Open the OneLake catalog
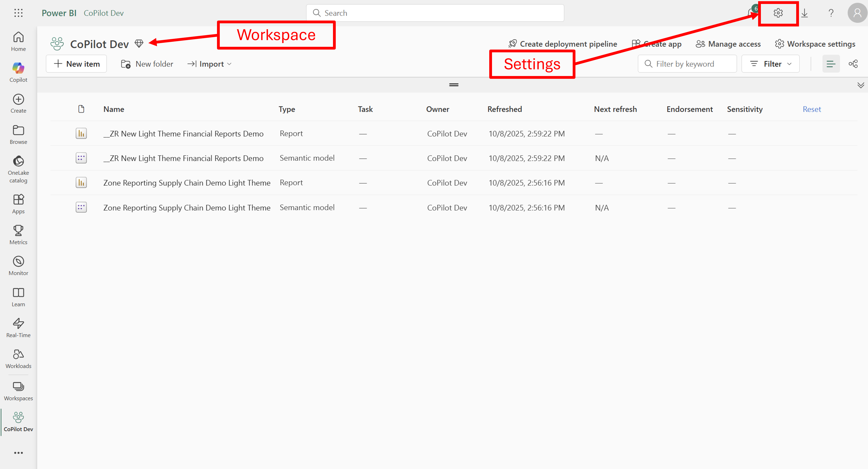The image size is (868, 469). 18,169
